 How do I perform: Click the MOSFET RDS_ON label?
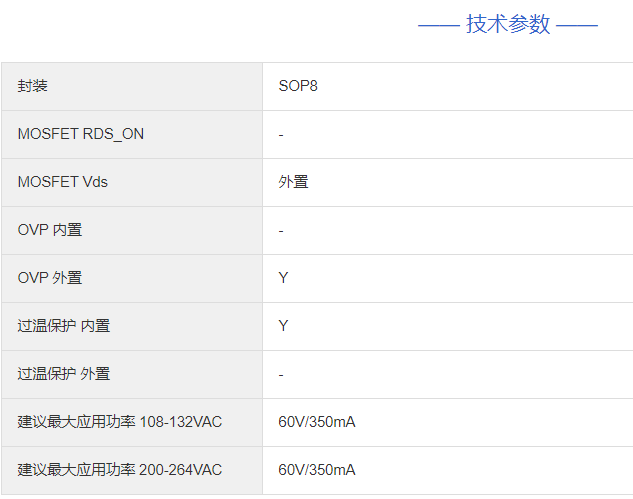pos(81,134)
